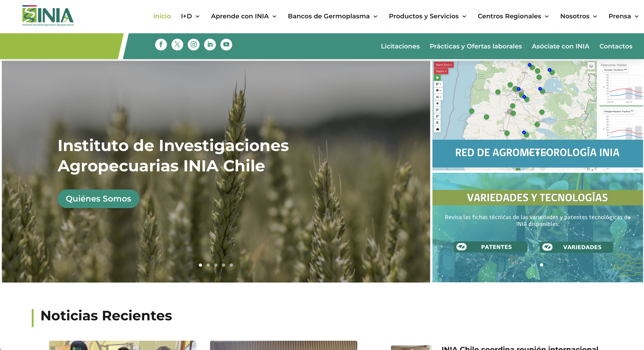The image size is (644, 350).
Task: Select the white dot on side banner slider
Action: click(542, 265)
